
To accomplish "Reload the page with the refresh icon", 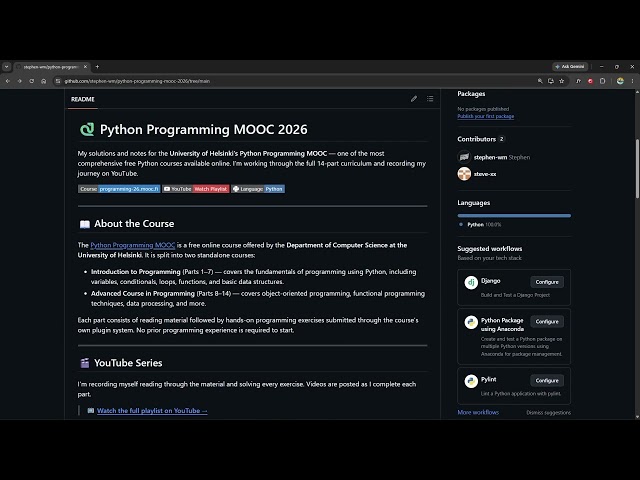I will point(31,81).
